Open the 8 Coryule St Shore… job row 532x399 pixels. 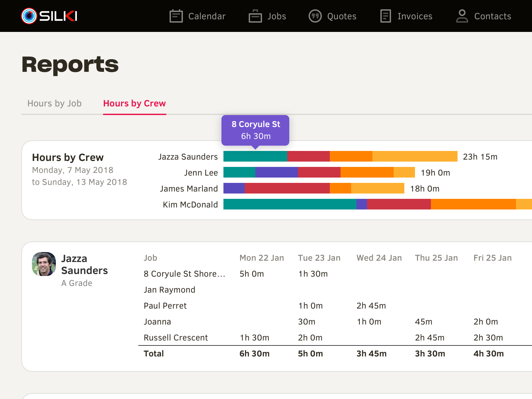click(185, 274)
